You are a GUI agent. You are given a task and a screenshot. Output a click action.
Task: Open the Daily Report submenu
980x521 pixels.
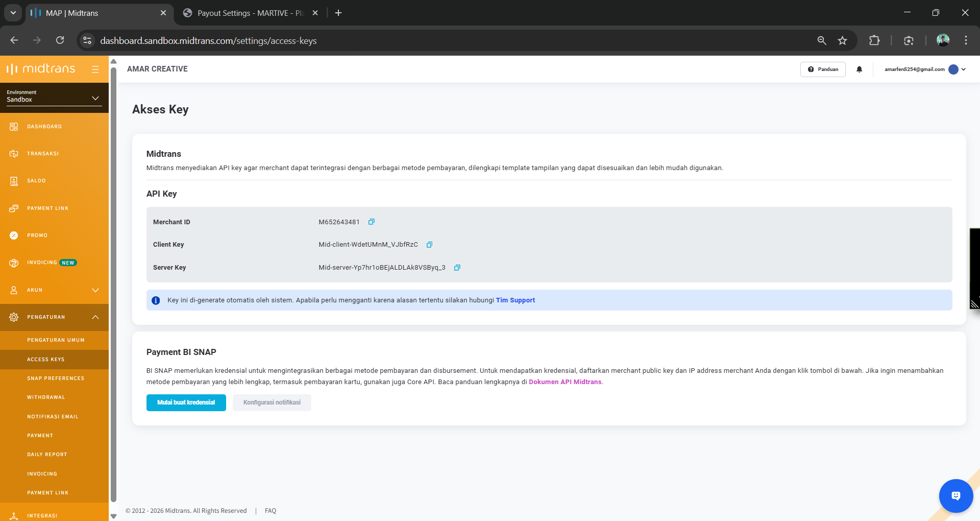click(x=47, y=455)
